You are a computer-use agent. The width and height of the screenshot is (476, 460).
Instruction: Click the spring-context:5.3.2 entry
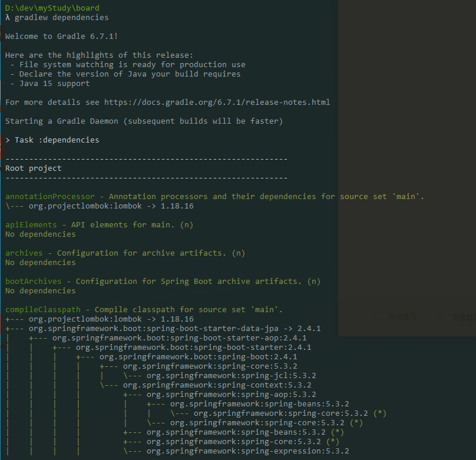click(x=217, y=385)
